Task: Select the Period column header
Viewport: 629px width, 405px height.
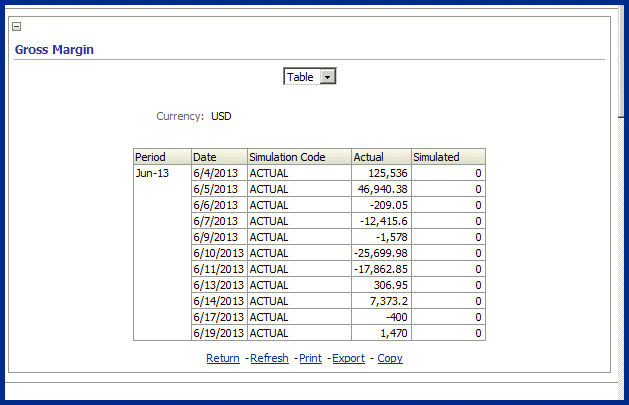Action: point(162,157)
